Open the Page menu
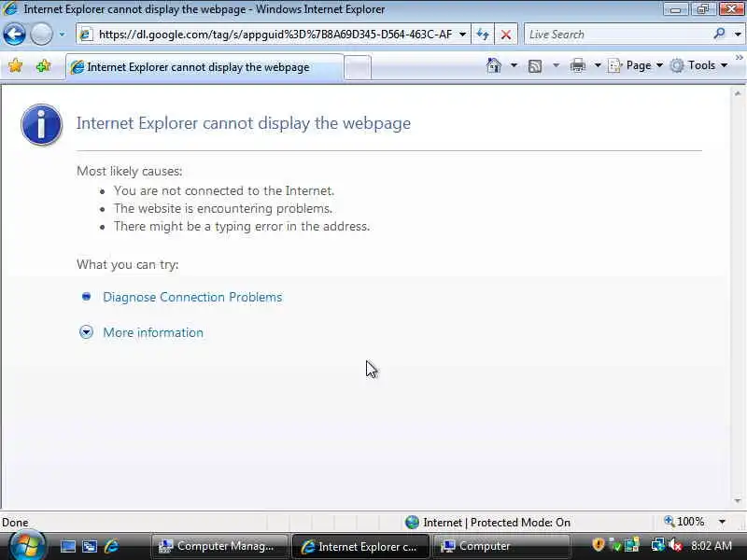The image size is (747, 560). pos(636,65)
